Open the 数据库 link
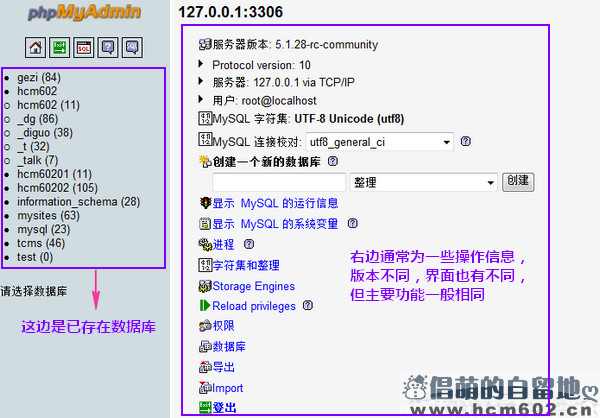The image size is (600, 418). click(x=229, y=346)
